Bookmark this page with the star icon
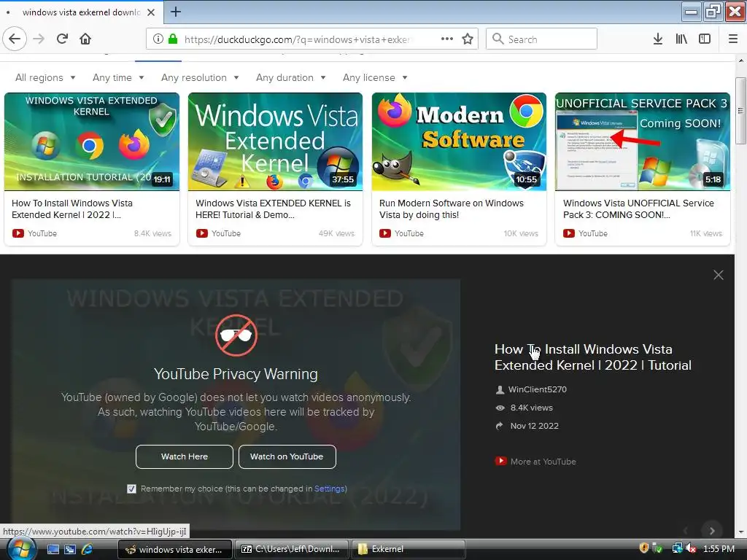747x560 pixels. (468, 39)
